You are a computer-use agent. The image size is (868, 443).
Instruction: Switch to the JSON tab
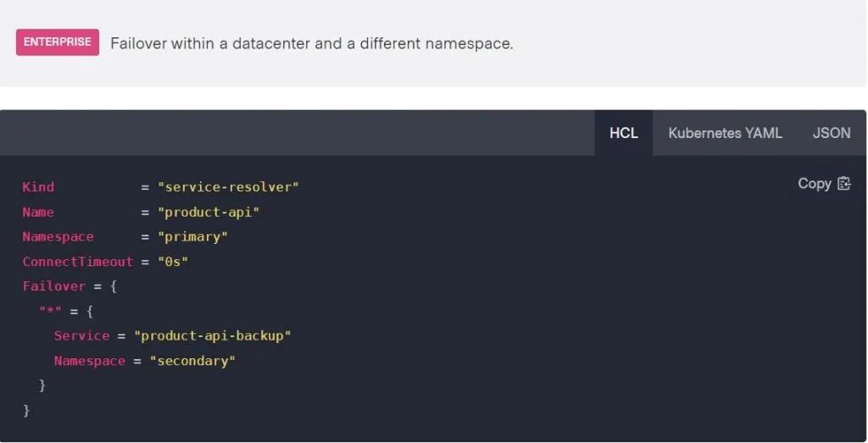[832, 133]
